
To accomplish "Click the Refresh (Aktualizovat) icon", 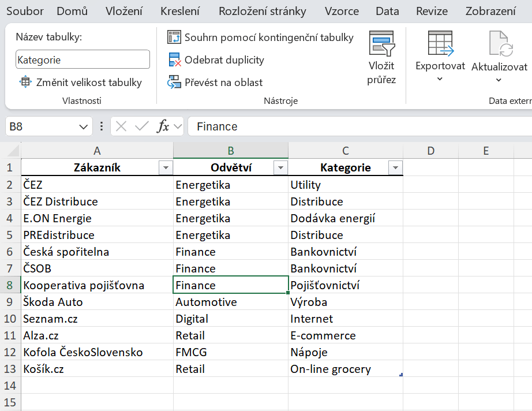I will 500,44.
